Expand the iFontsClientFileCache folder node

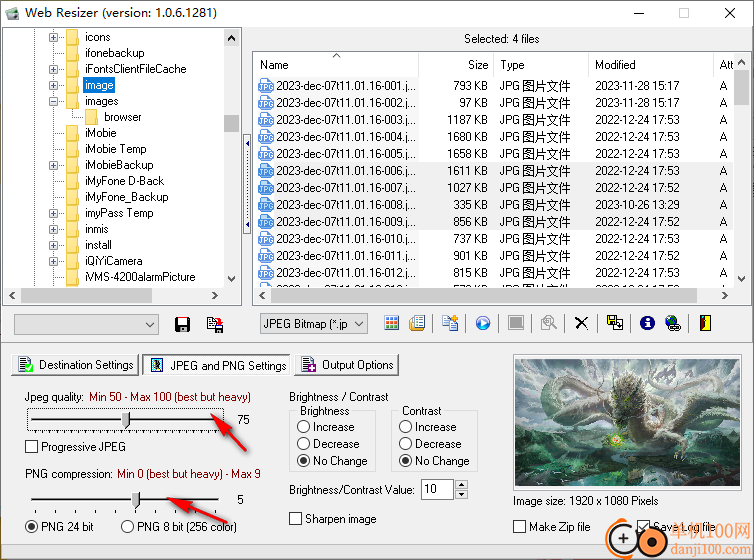click(53, 69)
